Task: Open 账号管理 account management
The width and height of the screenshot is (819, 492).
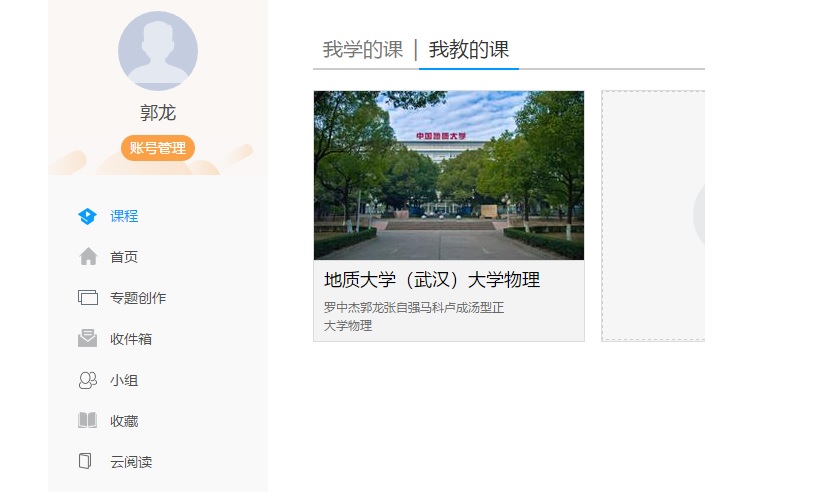Action: (158, 148)
